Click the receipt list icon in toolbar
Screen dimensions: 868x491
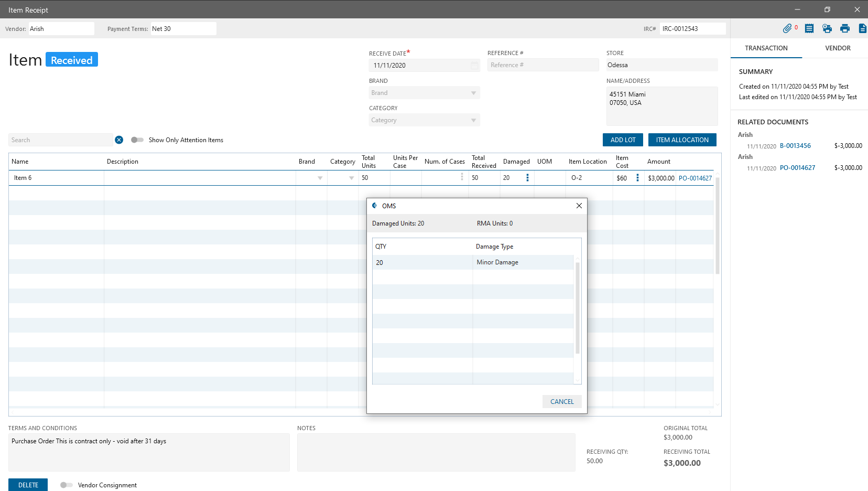coord(809,29)
